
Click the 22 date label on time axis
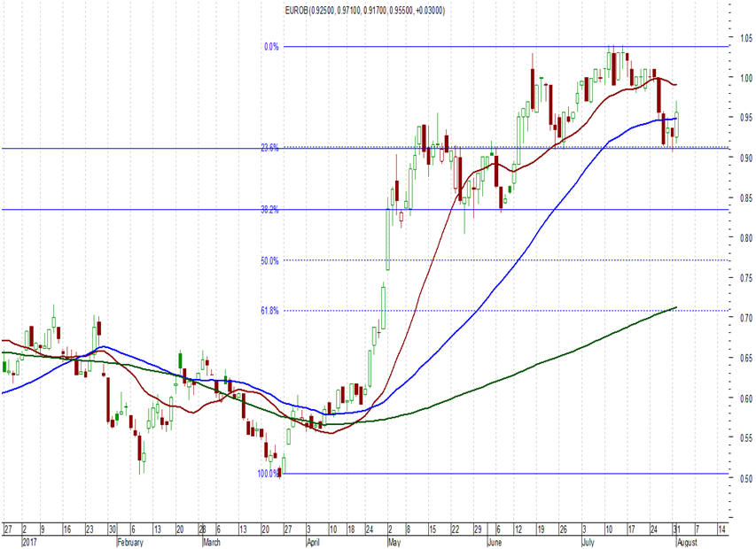point(456,530)
